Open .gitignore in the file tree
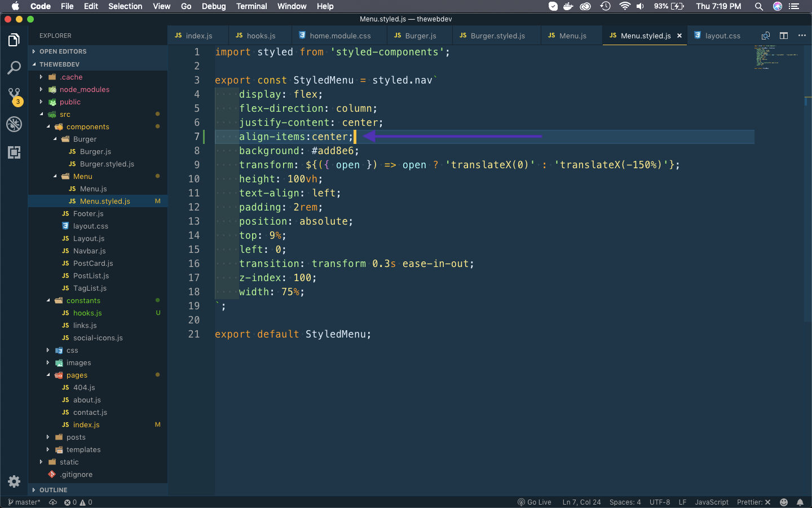The height and width of the screenshot is (508, 812). 98,474
